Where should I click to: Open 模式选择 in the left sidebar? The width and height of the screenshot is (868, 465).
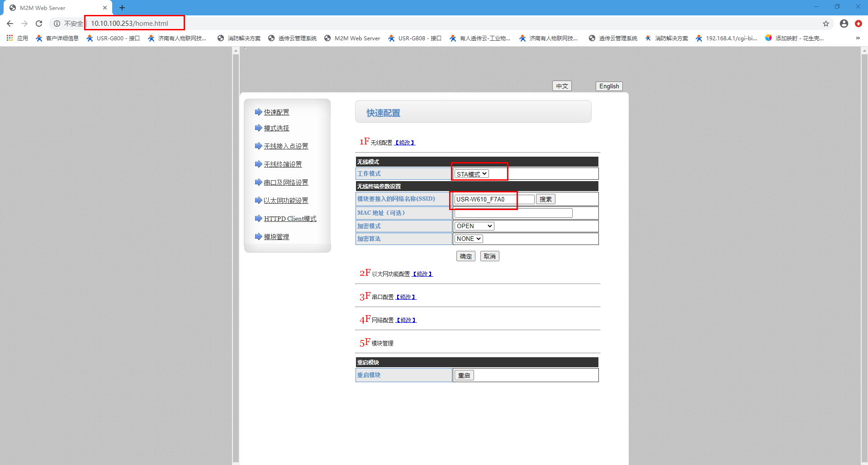tap(276, 128)
